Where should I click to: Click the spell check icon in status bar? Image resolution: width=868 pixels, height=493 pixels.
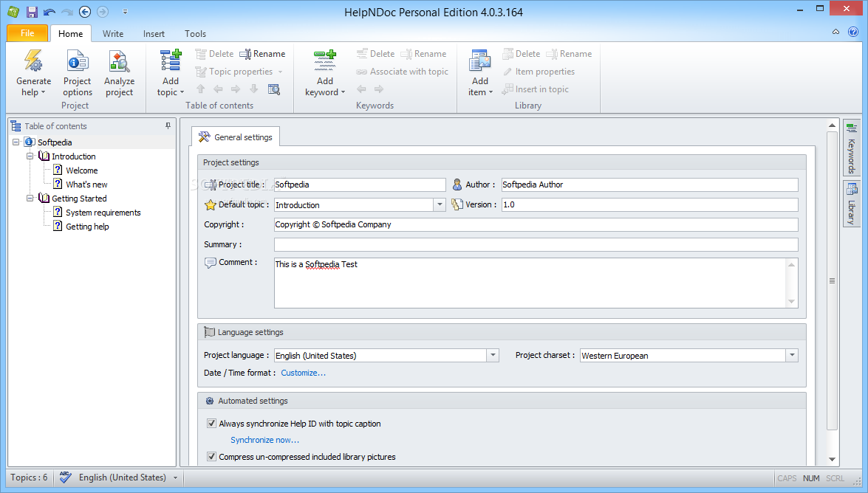tap(65, 477)
